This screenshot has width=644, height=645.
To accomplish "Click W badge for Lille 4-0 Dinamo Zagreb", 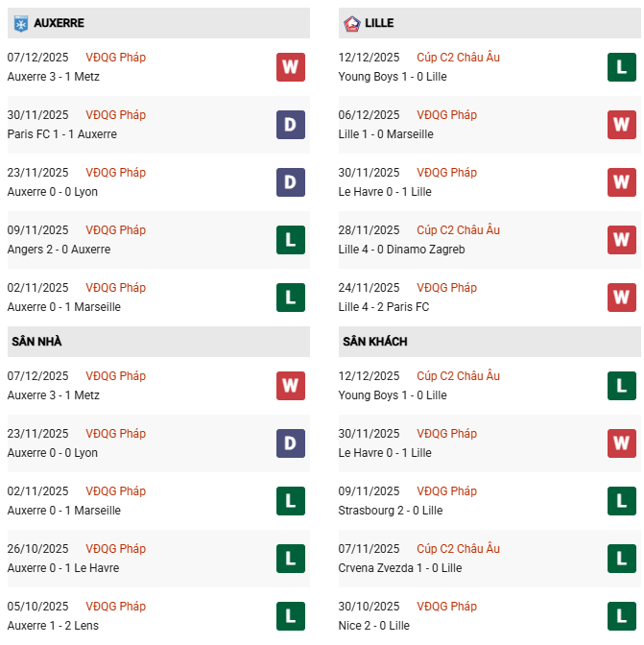I will 621,240.
